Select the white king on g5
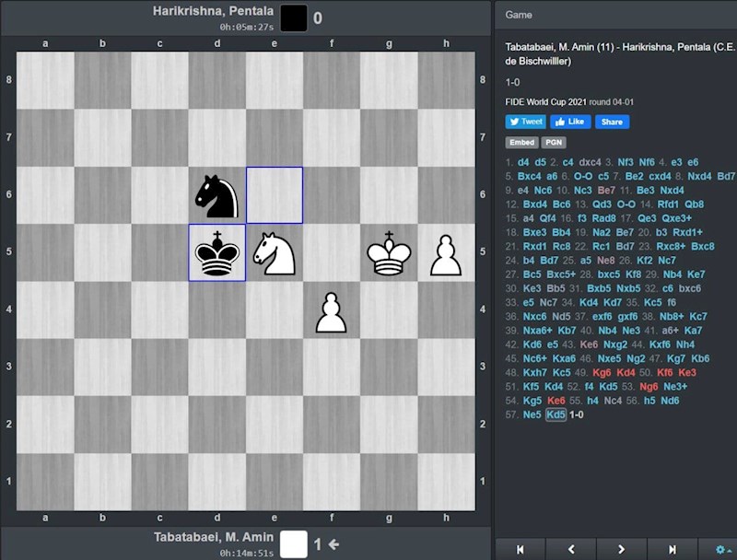This screenshot has height=560, width=737. [389, 253]
